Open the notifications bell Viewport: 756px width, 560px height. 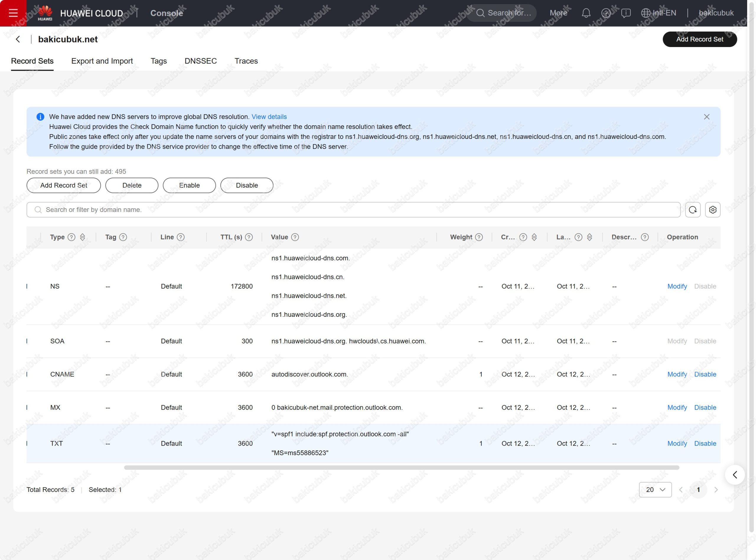(586, 13)
